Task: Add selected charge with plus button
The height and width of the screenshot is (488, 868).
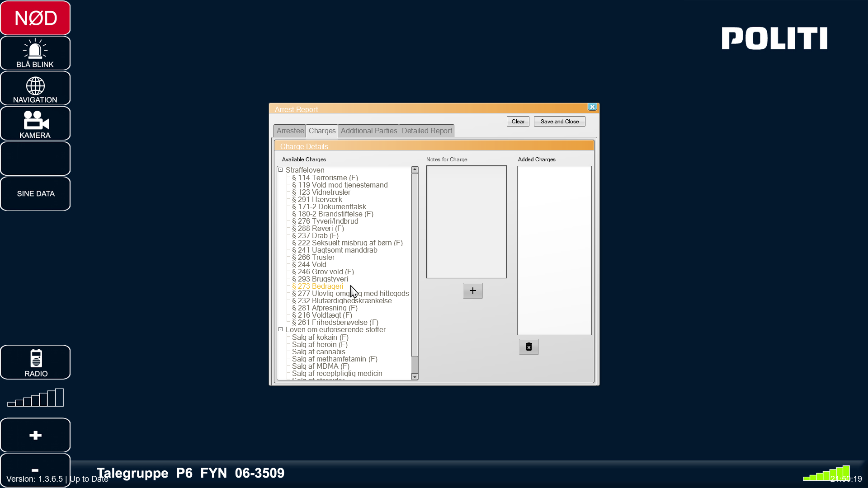Action: (472, 291)
